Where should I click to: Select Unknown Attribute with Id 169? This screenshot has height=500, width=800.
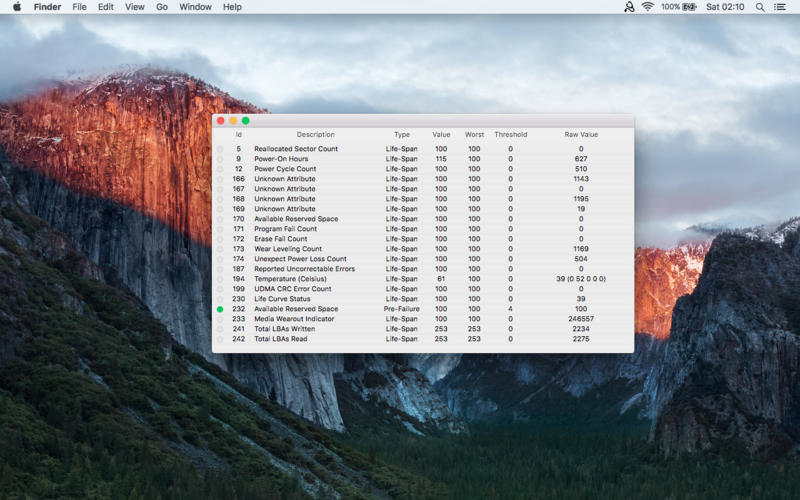click(x=423, y=209)
